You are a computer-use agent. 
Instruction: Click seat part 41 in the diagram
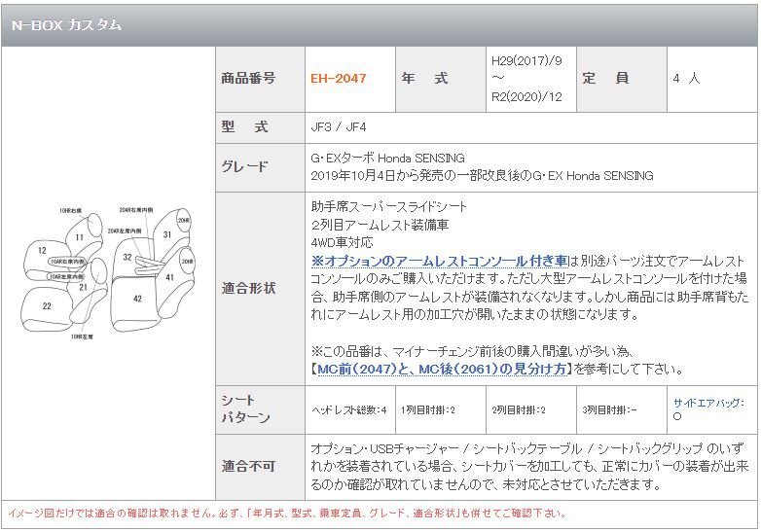point(169,277)
